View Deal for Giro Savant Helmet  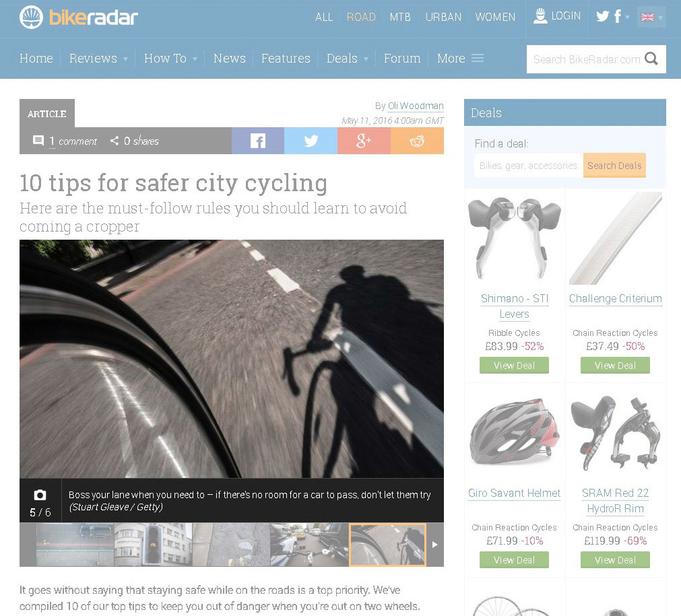514,559
